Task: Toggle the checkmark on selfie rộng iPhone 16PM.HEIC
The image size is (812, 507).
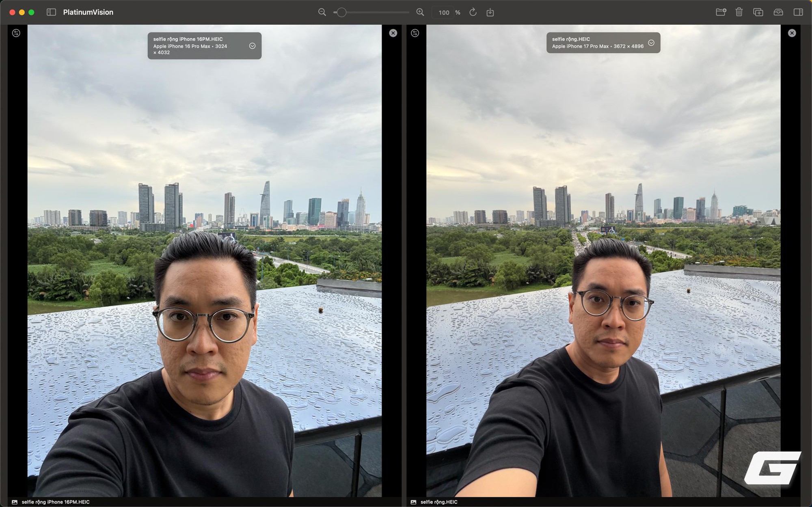Action: tap(252, 46)
